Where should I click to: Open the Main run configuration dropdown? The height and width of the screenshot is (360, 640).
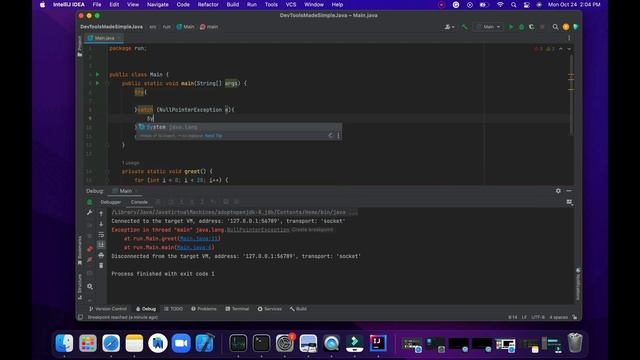pyautogui.click(x=488, y=27)
